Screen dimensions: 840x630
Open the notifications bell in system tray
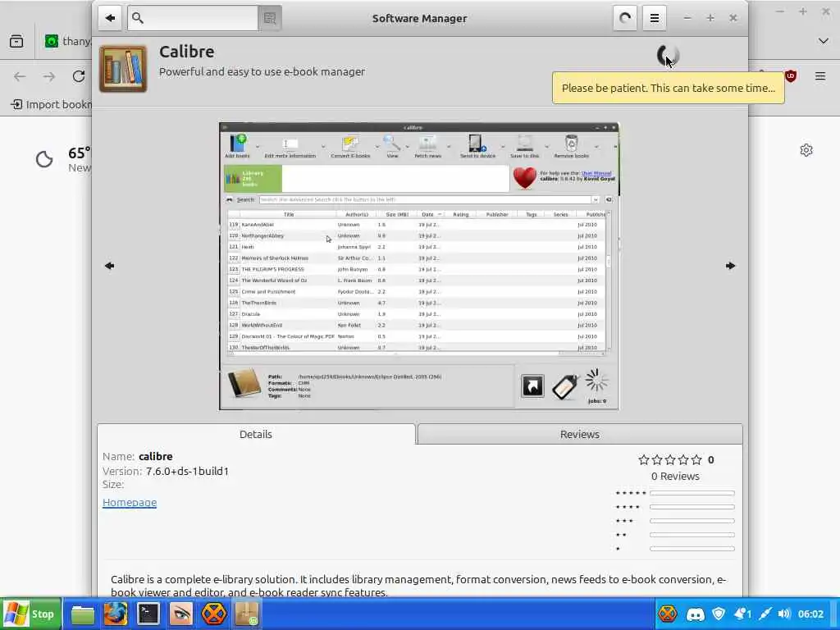point(742,614)
